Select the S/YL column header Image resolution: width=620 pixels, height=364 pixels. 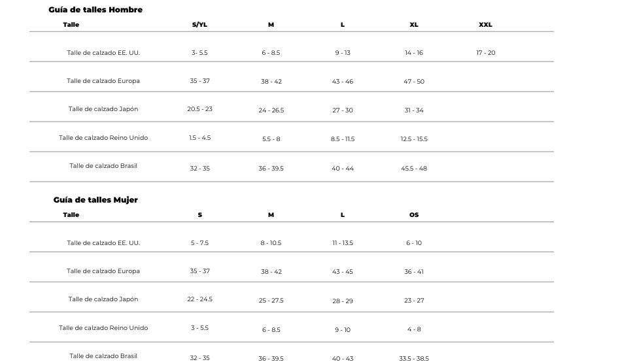[199, 25]
